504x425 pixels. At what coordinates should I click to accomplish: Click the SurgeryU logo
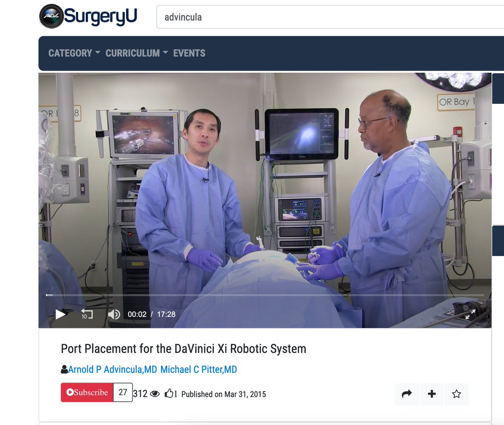88,16
